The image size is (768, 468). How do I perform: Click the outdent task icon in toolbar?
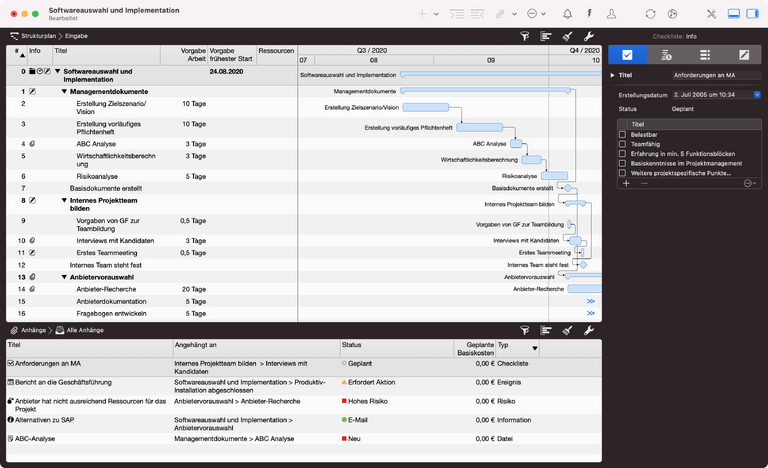[x=478, y=14]
